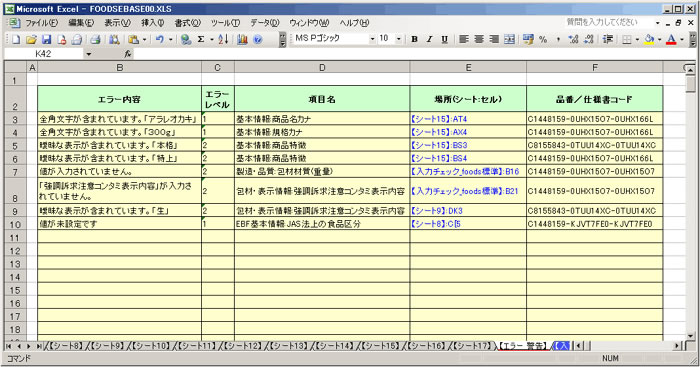
Task: Open a file with the folder icon
Action: (31, 40)
